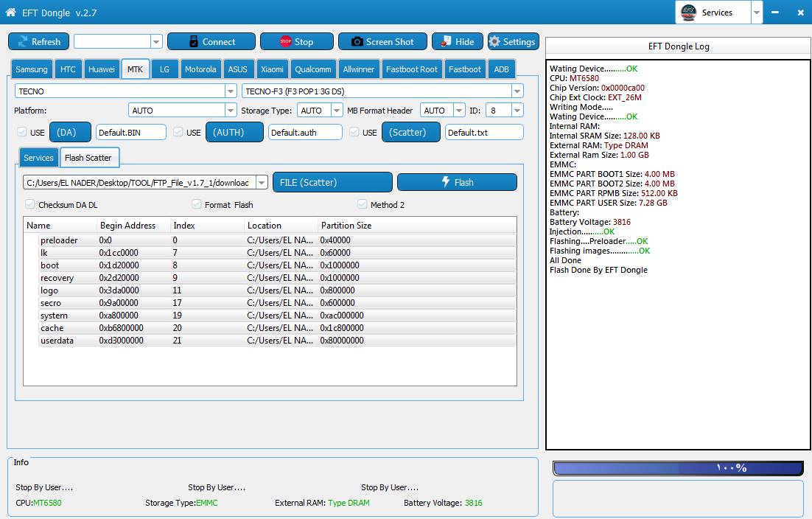Click the camera icon for Screen Shot
This screenshot has height=519, width=812.
(x=357, y=41)
